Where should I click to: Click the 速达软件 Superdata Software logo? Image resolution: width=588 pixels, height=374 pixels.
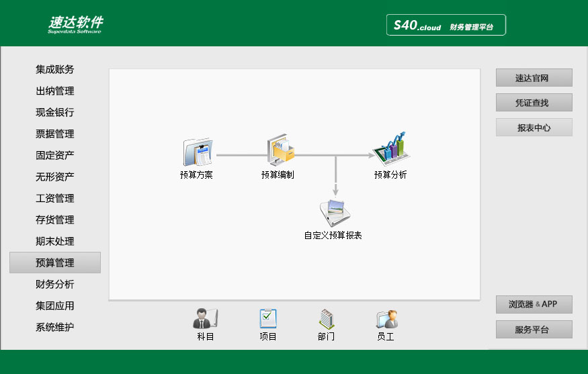tap(75, 24)
